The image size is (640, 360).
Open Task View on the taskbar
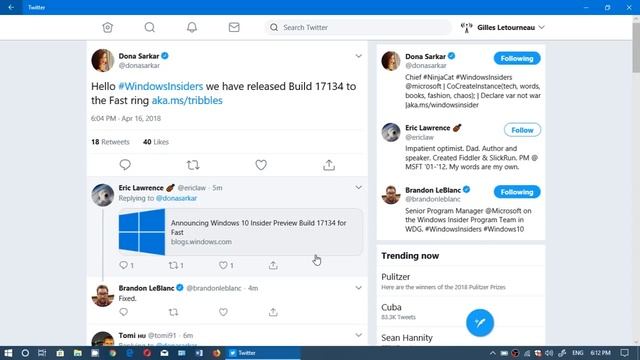pyautogui.click(x=42, y=353)
